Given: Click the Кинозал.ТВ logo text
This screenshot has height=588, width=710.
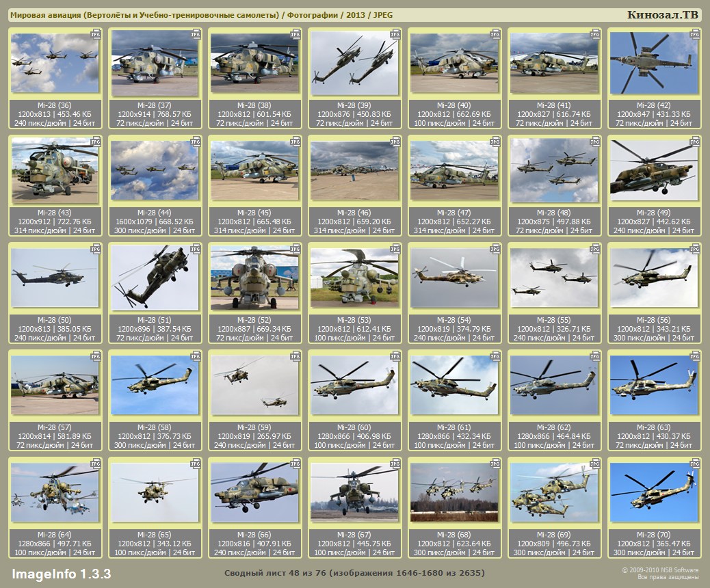Looking at the screenshot, I should pyautogui.click(x=662, y=15).
